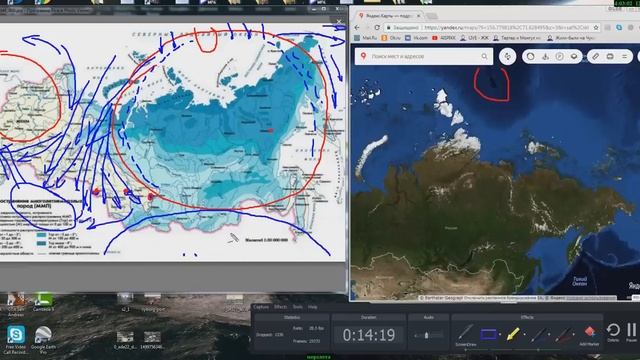Bookmark this page with the star icon
Screen dimensions: 640x360
[596, 27]
